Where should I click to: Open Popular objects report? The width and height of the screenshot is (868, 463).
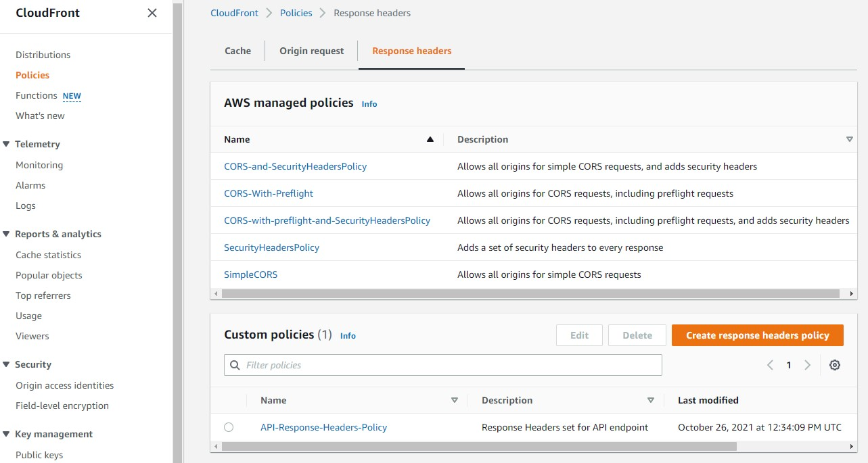click(x=49, y=275)
